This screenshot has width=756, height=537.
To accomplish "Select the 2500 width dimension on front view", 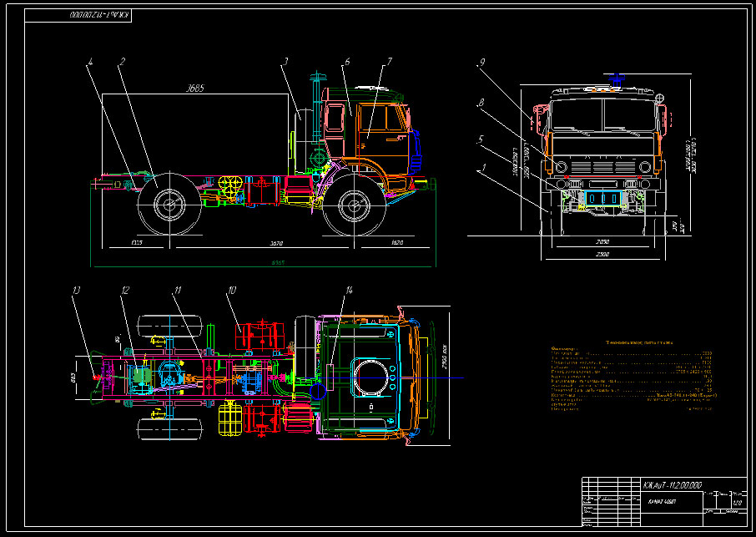I will (x=602, y=254).
